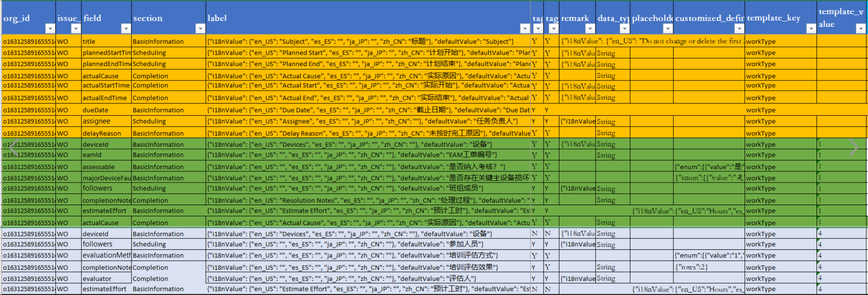Expand the placeholder column filter
The width and height of the screenshot is (868, 295).
(x=668, y=29)
